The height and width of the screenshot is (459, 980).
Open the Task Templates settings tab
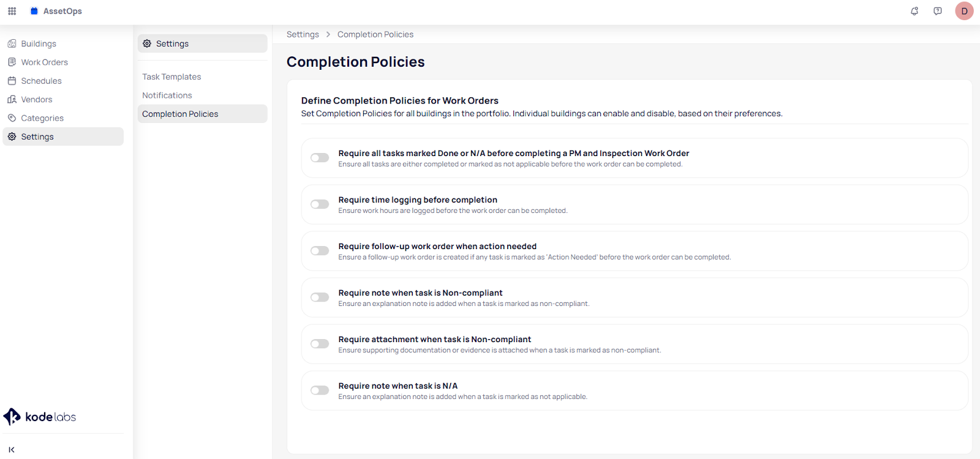[x=171, y=76]
